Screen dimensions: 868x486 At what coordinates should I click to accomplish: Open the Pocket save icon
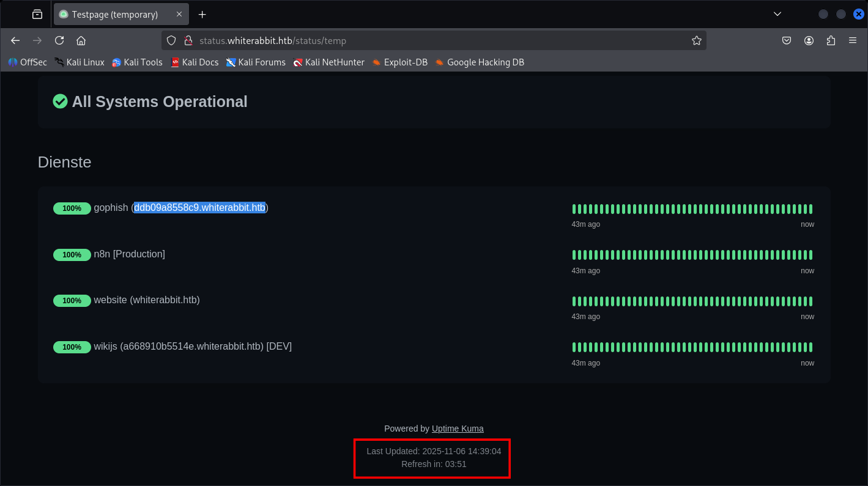pos(787,40)
